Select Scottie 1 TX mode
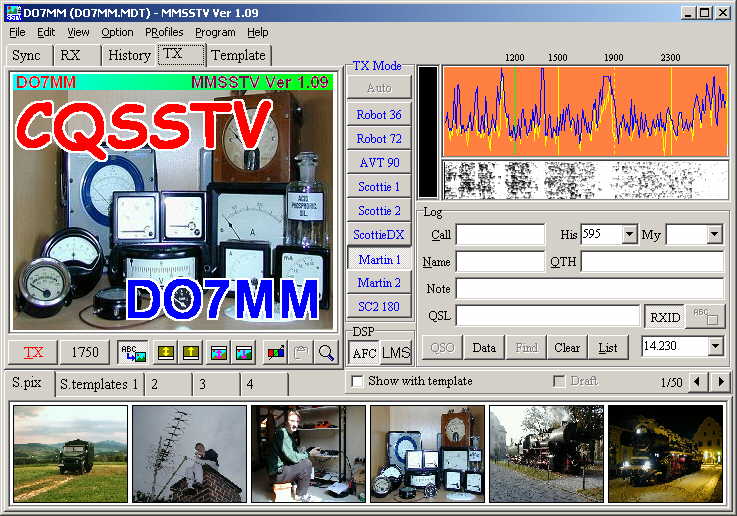Image resolution: width=737 pixels, height=516 pixels. (379, 187)
